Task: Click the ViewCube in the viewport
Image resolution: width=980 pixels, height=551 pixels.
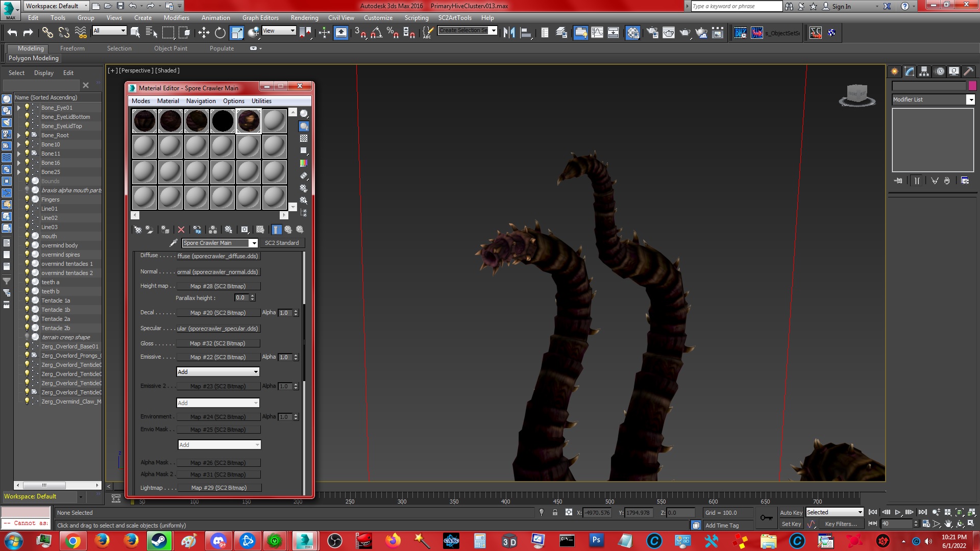Action: [857, 95]
